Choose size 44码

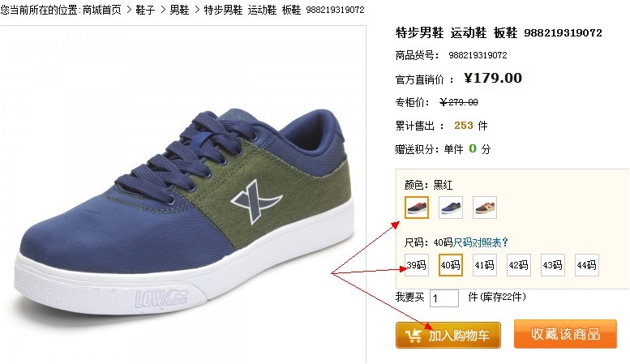(x=587, y=265)
